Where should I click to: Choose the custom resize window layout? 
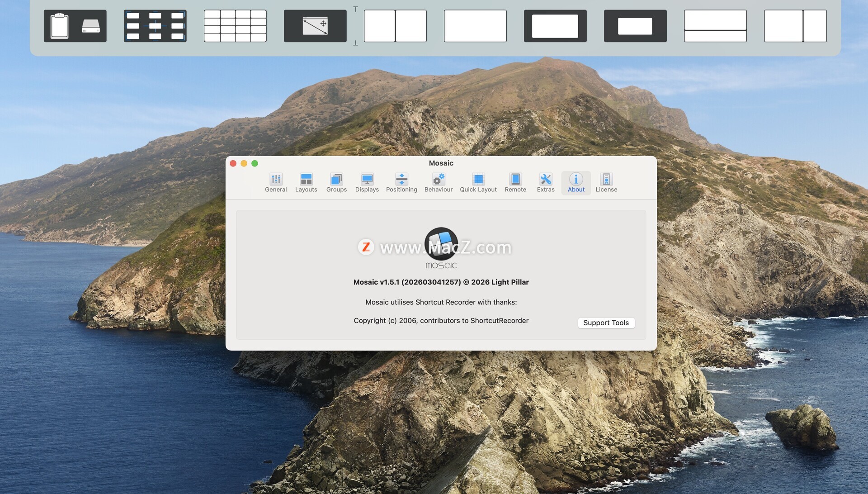coord(315,26)
